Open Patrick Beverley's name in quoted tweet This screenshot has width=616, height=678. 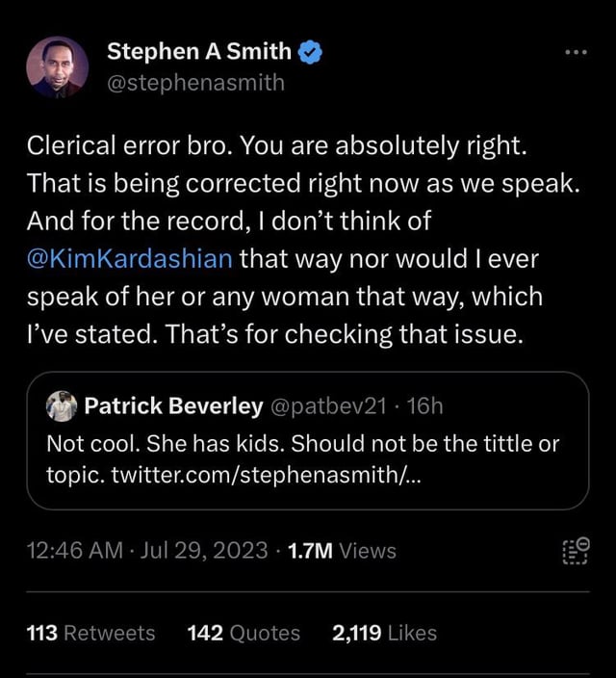coord(173,406)
